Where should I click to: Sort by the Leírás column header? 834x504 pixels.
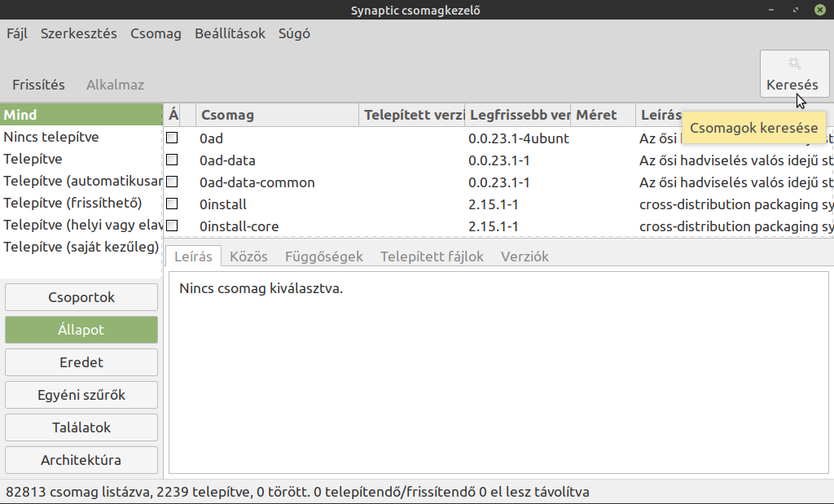[661, 115]
